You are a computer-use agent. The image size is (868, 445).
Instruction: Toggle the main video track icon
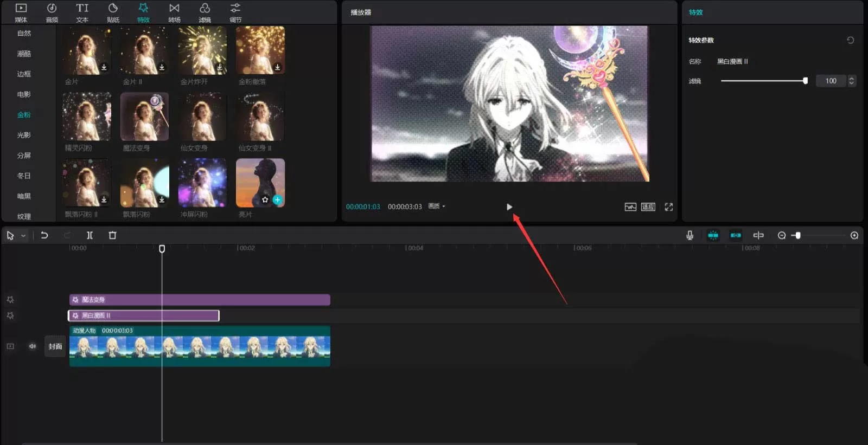(10, 346)
